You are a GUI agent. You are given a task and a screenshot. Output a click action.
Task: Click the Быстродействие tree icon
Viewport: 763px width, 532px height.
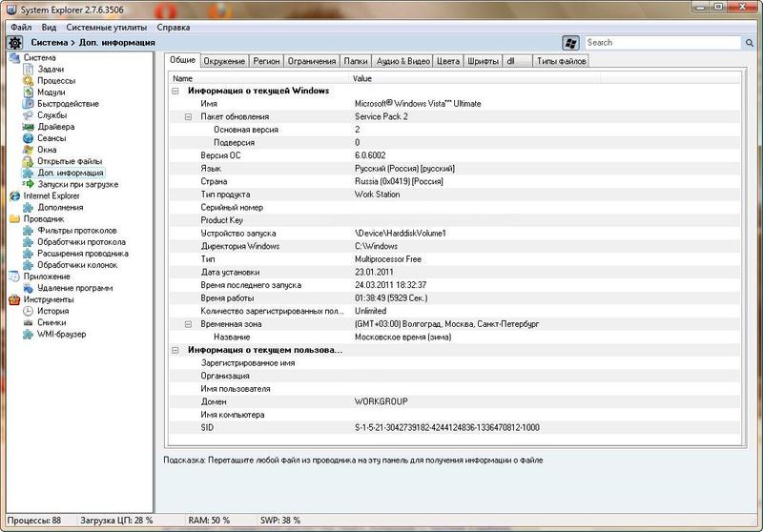point(29,104)
